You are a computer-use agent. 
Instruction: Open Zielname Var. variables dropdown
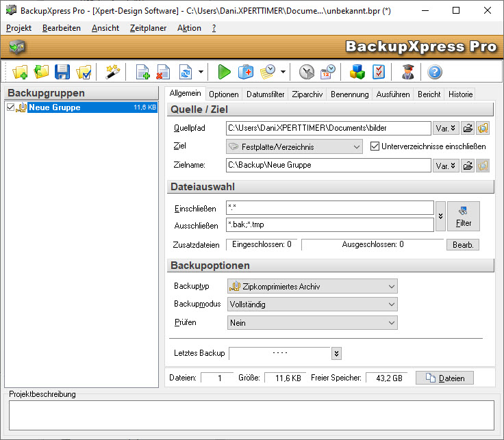tap(446, 166)
